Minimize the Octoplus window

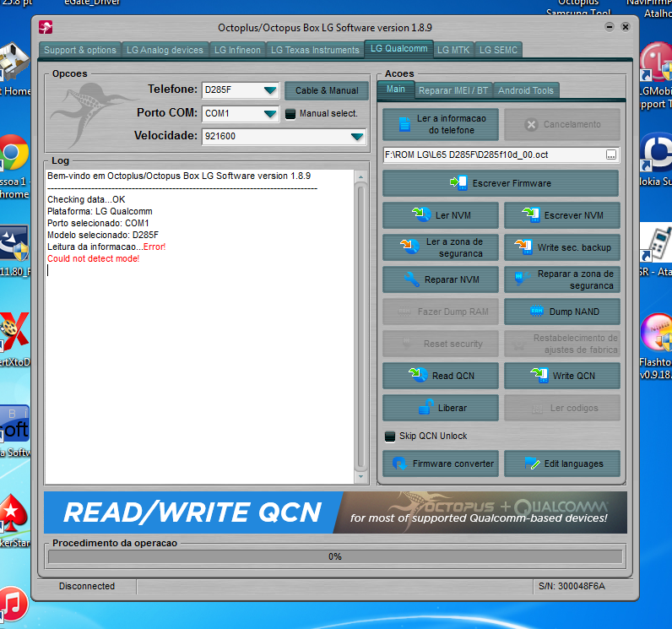pyautogui.click(x=610, y=27)
